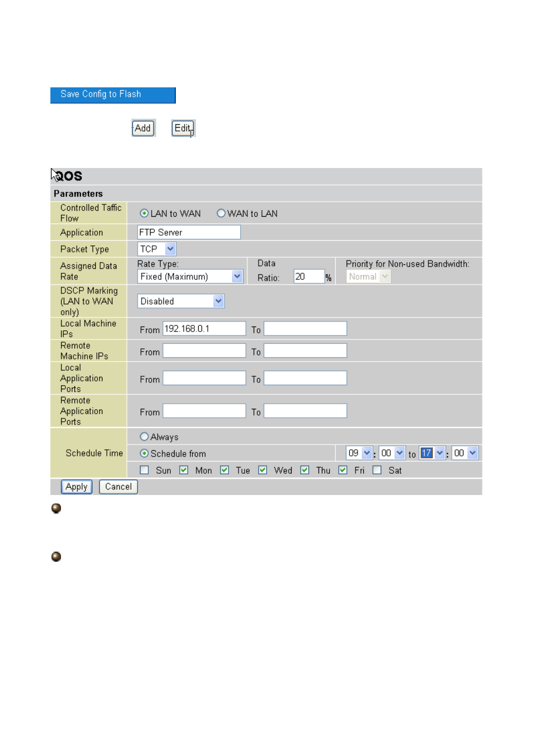Open the Rate Type Fixed (Maximum) dropdown
Screen dimensions: 534x756
[x=190, y=277]
